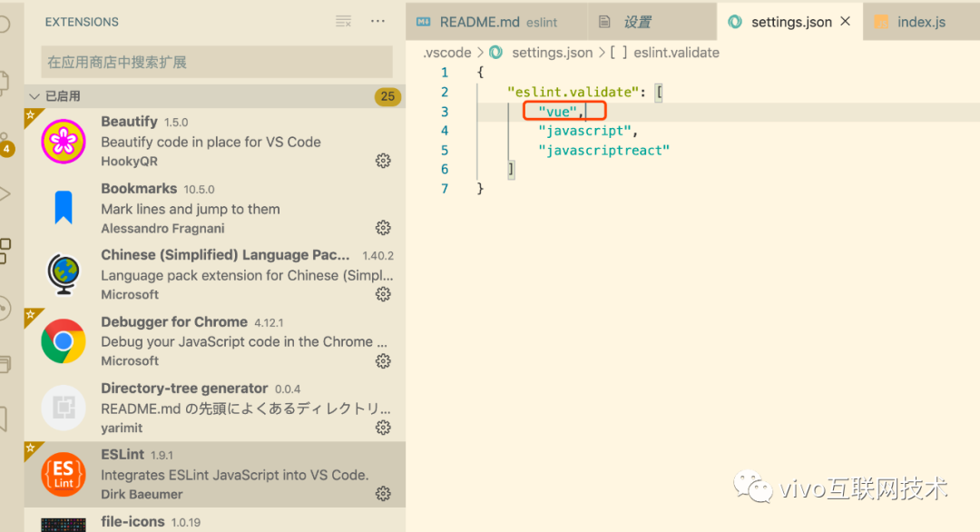Open Beautify extension gear settings

click(383, 161)
